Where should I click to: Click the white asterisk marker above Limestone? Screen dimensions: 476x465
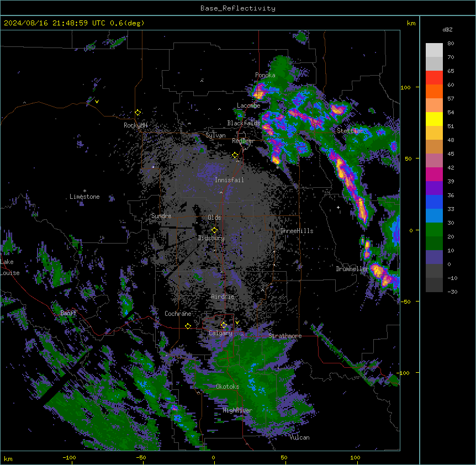click(x=84, y=191)
